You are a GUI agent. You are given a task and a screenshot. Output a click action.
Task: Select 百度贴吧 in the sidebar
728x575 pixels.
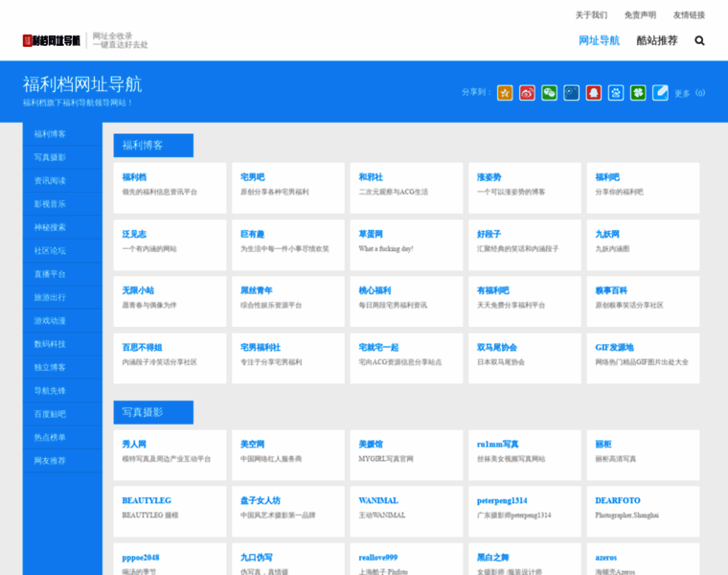[50, 414]
